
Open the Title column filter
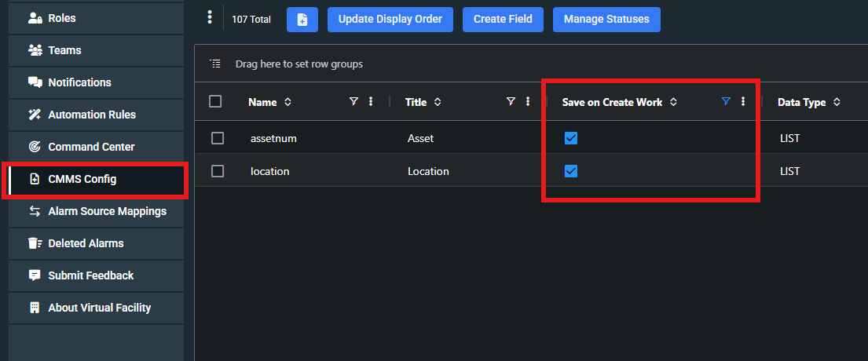click(x=511, y=101)
